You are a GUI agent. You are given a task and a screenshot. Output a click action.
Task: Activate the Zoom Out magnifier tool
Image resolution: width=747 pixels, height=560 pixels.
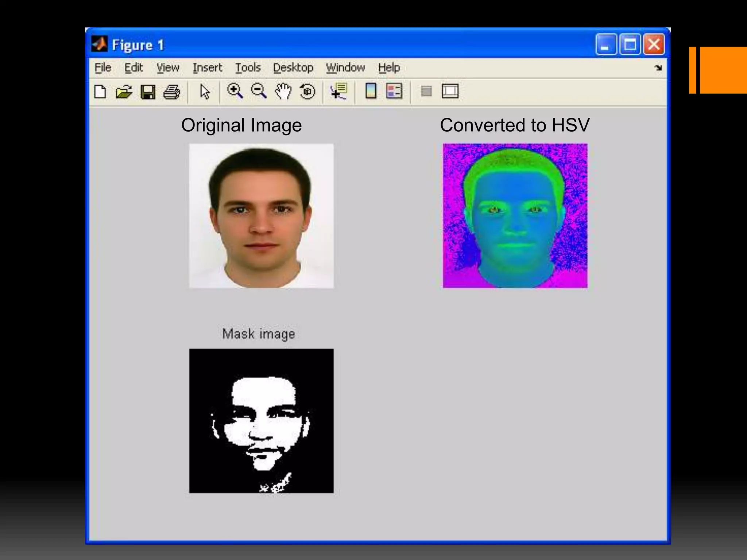tap(259, 91)
